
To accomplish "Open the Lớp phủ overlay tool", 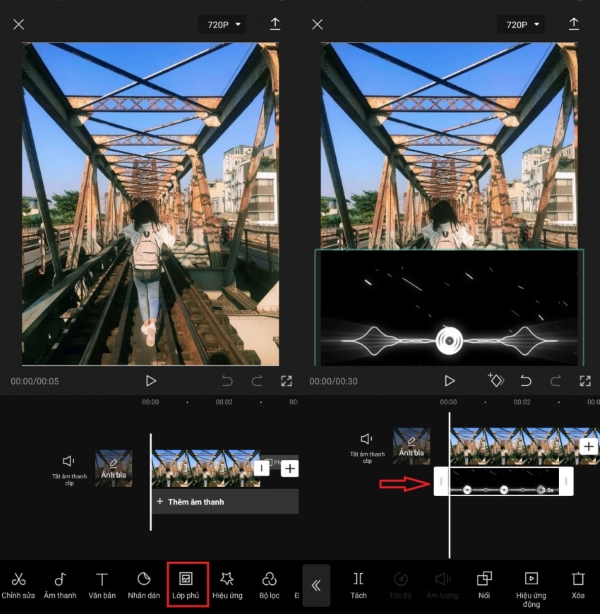I will click(x=186, y=584).
